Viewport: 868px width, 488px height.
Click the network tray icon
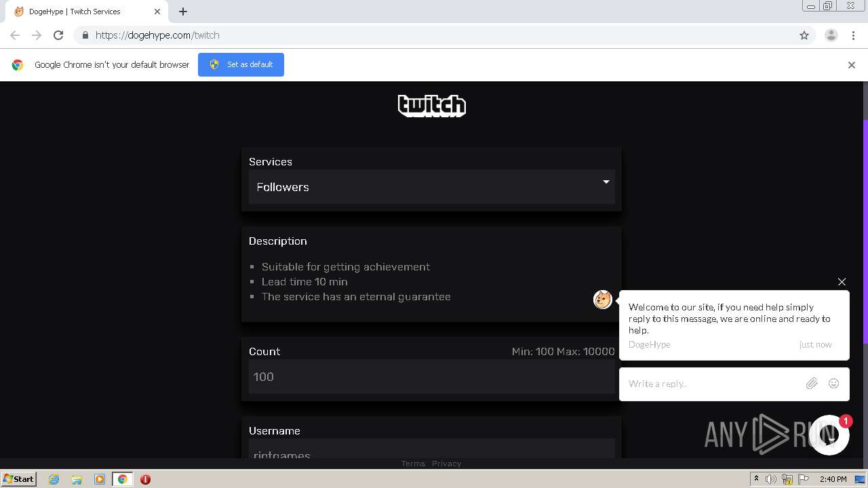787,479
